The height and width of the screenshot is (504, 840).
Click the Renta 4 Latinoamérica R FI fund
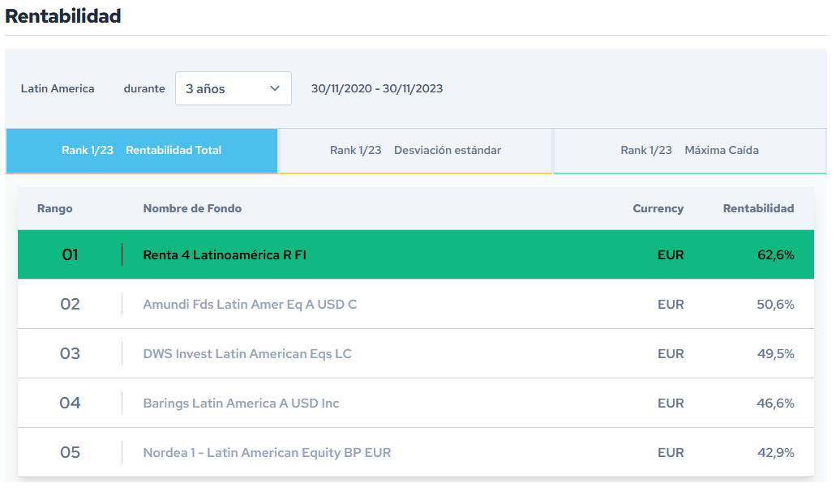[x=225, y=254]
